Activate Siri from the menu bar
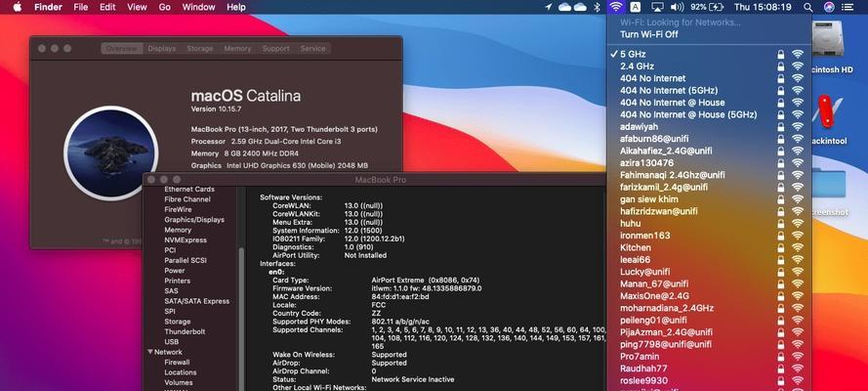This screenshot has width=868, height=391. click(829, 7)
